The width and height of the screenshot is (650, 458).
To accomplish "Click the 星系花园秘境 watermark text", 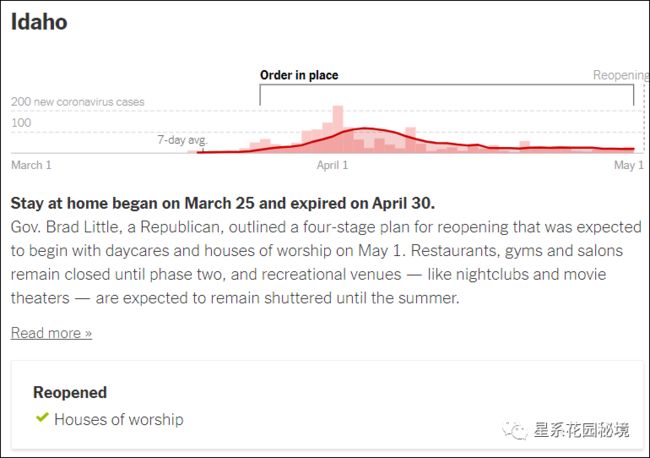I will coord(581,430).
